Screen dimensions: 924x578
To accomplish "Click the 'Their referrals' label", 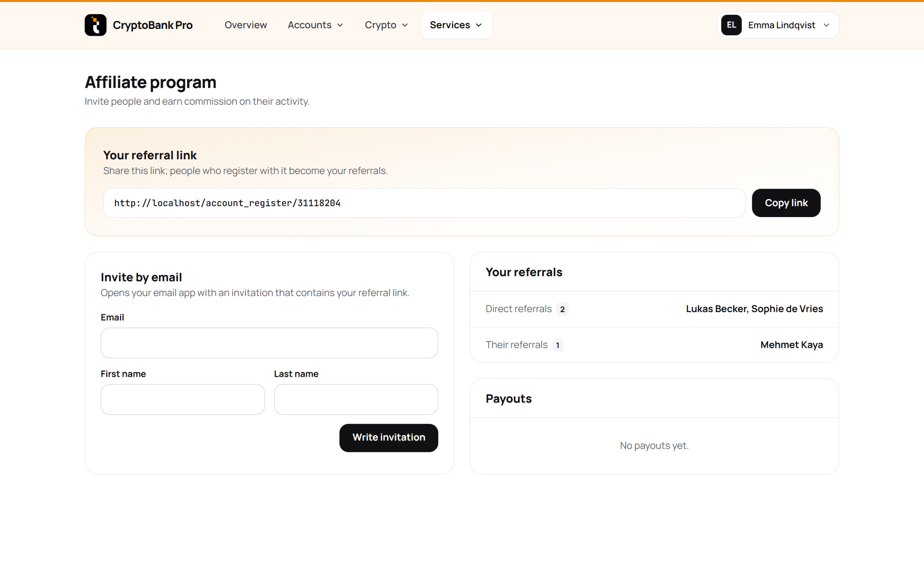I will click(x=516, y=345).
